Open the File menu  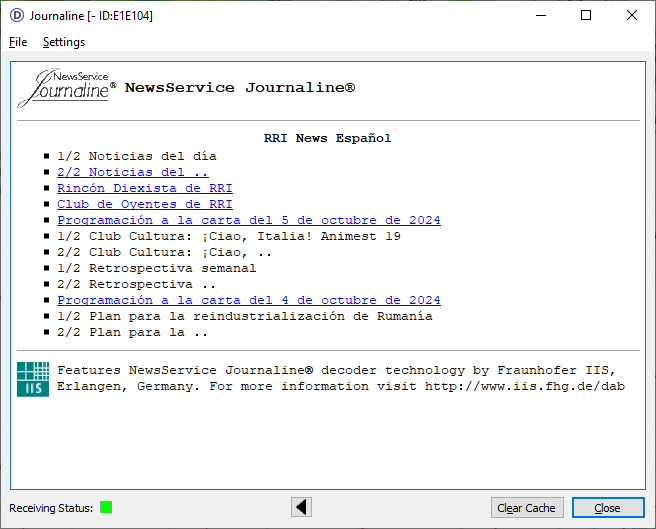click(18, 42)
